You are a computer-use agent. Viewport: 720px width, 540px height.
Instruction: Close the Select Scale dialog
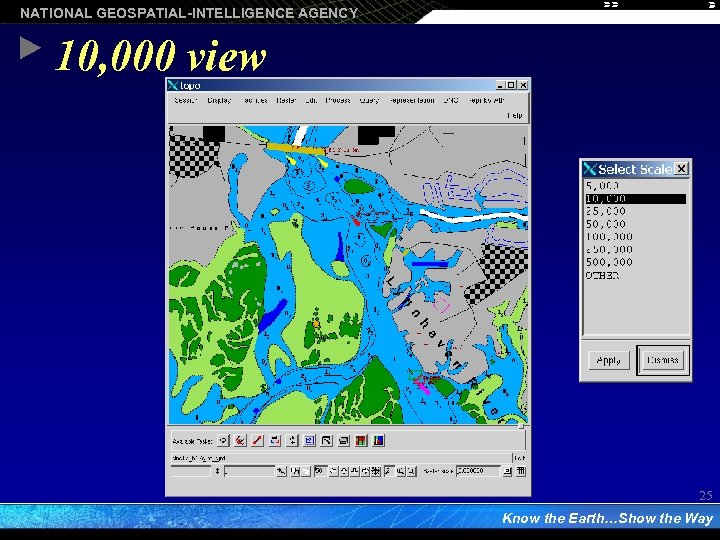tap(681, 169)
